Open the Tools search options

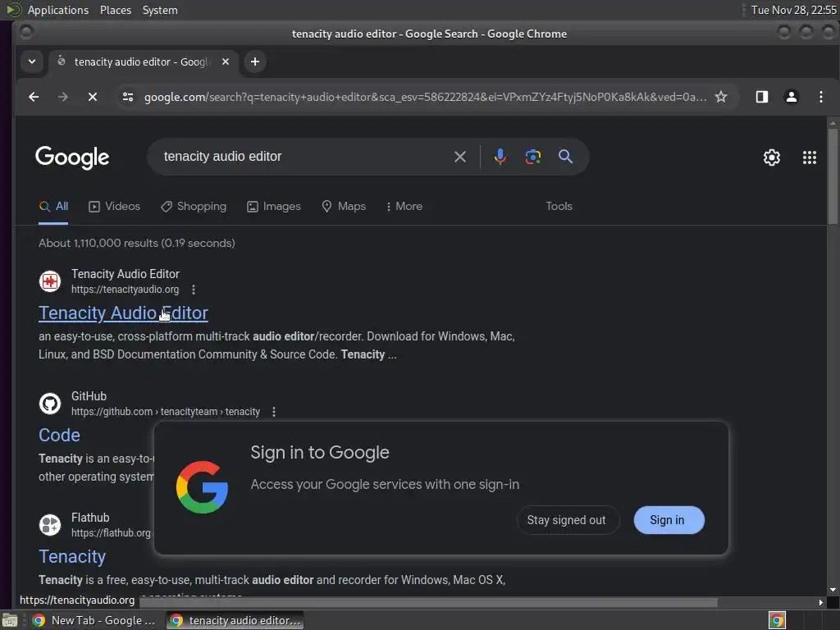point(559,206)
